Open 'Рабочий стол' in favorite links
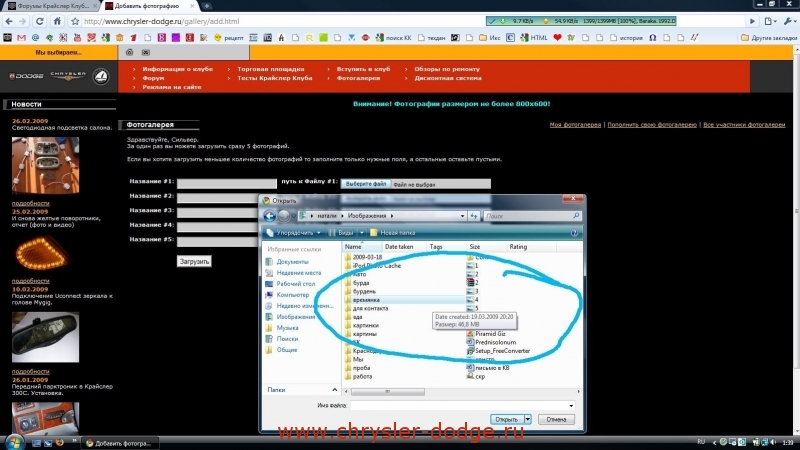Image resolution: width=800 pixels, height=450 pixels. 295,284
